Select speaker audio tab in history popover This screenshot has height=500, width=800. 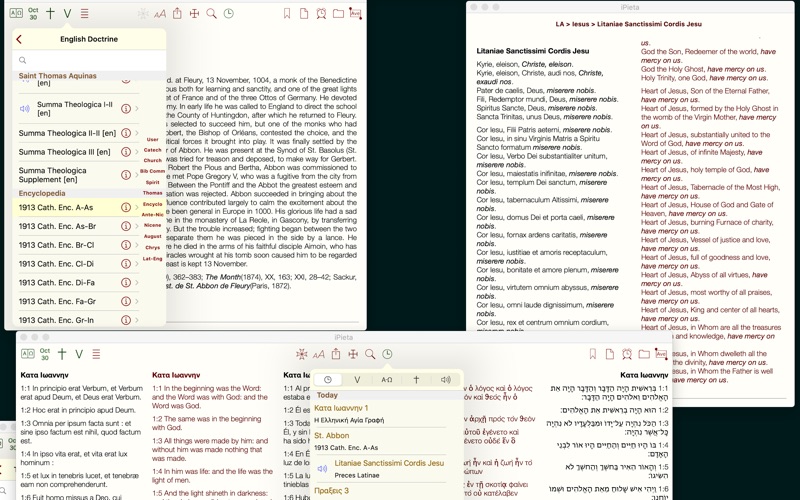point(445,380)
